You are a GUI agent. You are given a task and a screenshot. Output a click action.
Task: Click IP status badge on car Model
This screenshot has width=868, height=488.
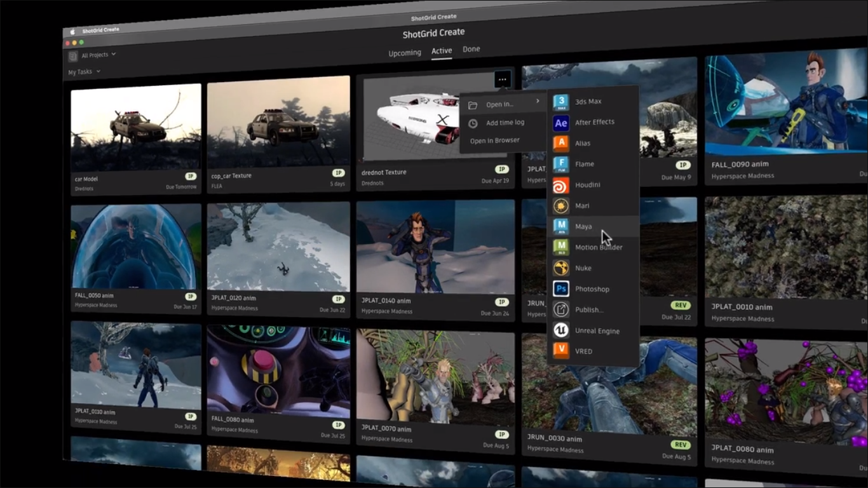190,177
